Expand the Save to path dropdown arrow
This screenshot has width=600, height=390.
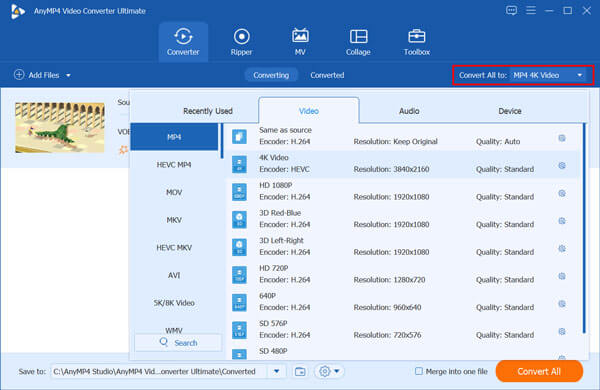pos(276,371)
